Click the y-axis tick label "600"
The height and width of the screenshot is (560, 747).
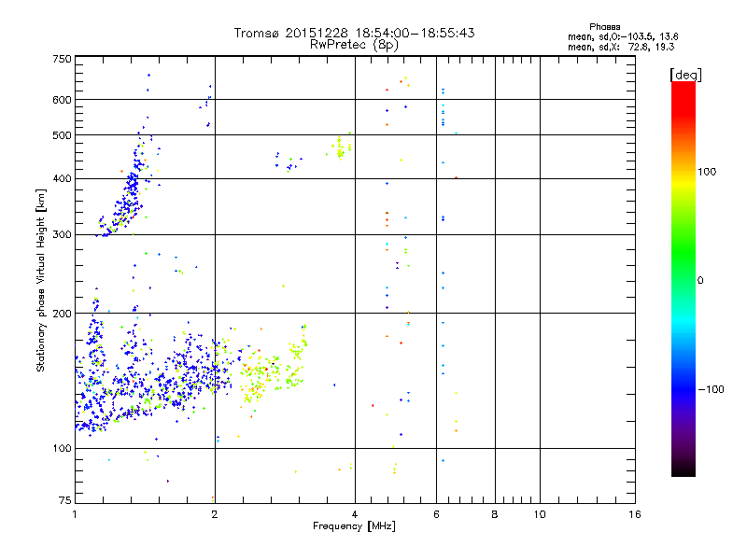pyautogui.click(x=62, y=100)
